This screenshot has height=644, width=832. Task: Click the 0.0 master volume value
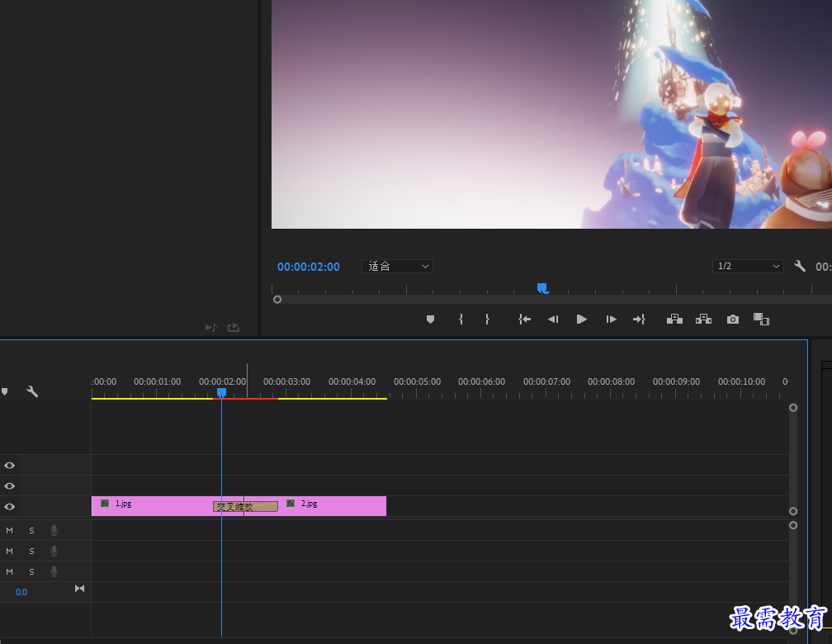click(x=21, y=592)
